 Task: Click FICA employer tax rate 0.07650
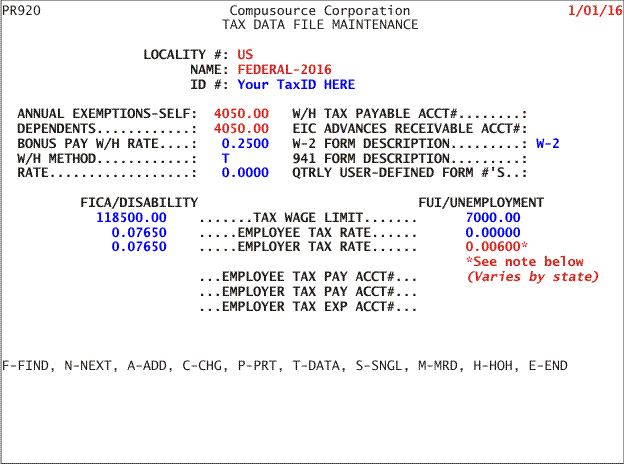[139, 247]
